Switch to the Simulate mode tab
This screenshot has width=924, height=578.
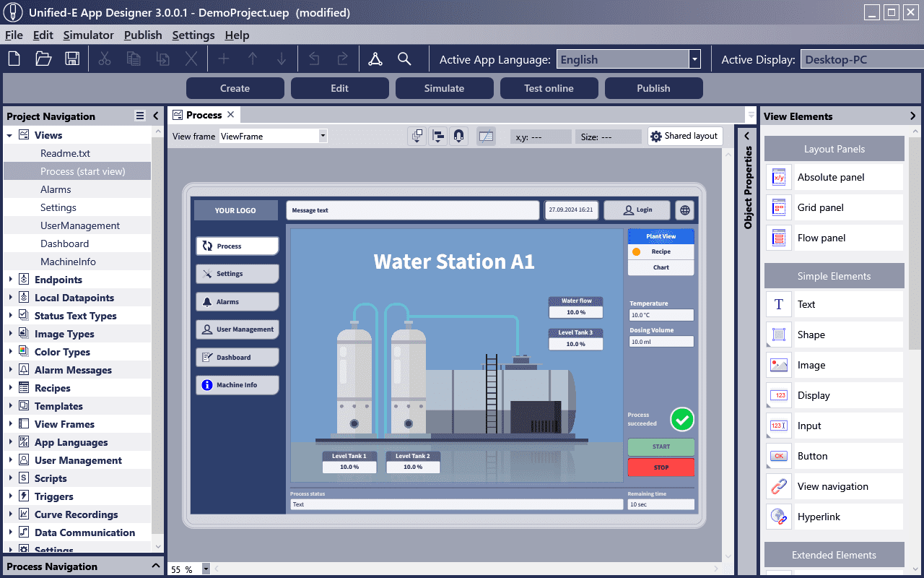tap(444, 87)
